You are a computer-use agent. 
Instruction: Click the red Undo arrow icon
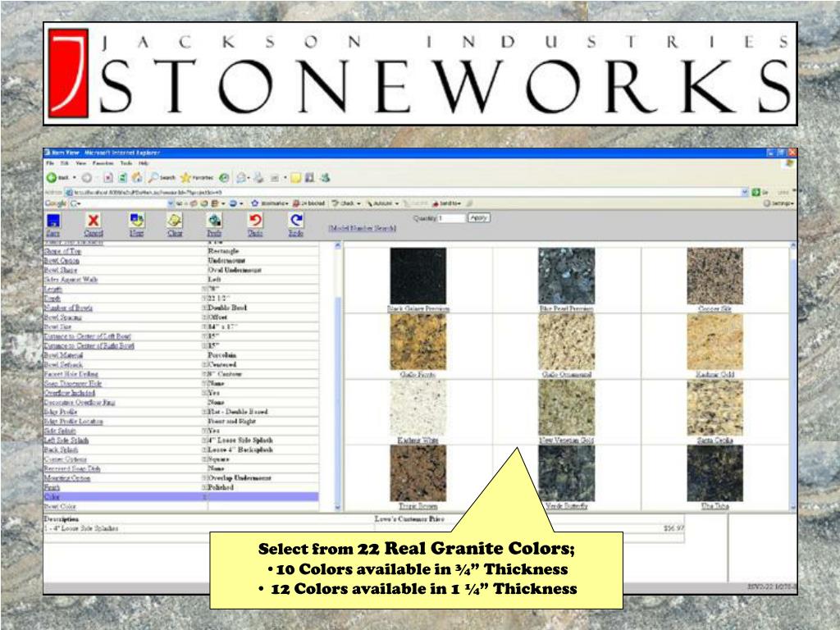click(256, 220)
